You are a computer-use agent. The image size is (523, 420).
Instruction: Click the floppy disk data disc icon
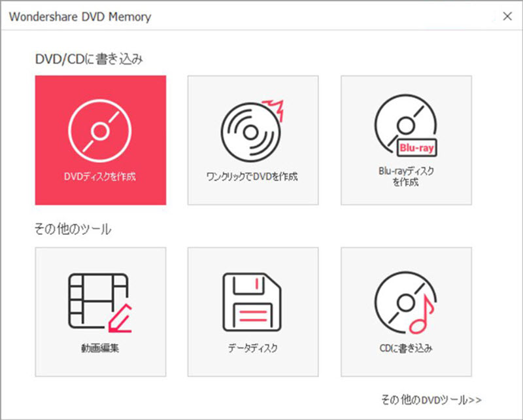point(252,301)
